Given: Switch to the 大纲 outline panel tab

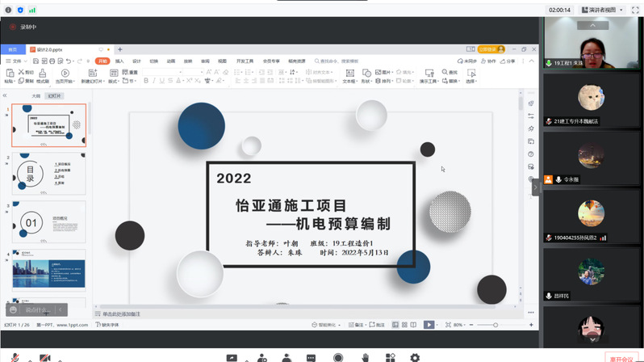Looking at the screenshot, I should pyautogui.click(x=36, y=95).
